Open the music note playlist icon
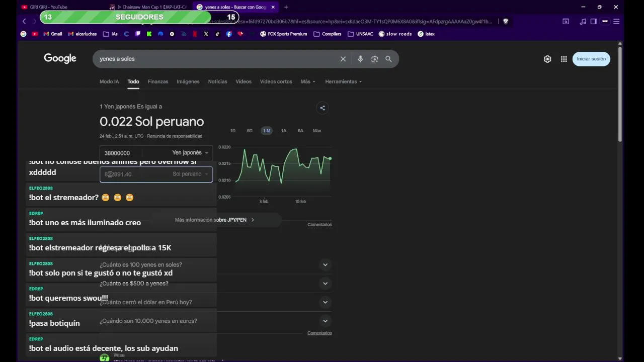 [583, 21]
